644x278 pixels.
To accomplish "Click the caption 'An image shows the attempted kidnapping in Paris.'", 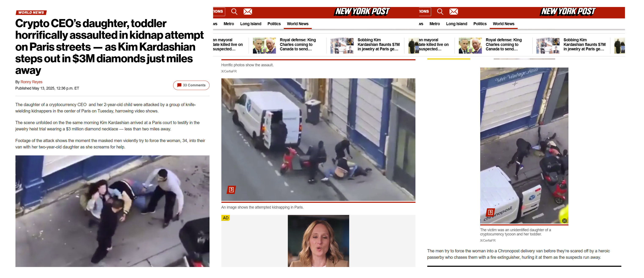I will tap(262, 207).
